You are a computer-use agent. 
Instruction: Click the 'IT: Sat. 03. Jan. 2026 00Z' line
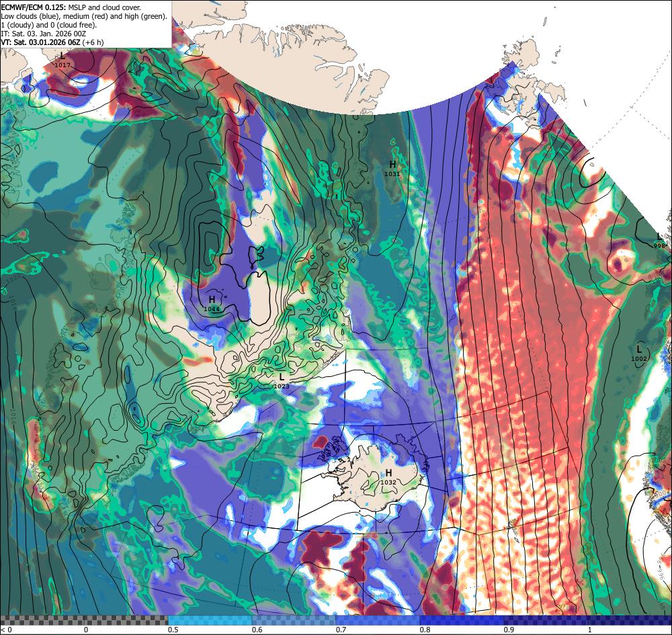coord(44,34)
